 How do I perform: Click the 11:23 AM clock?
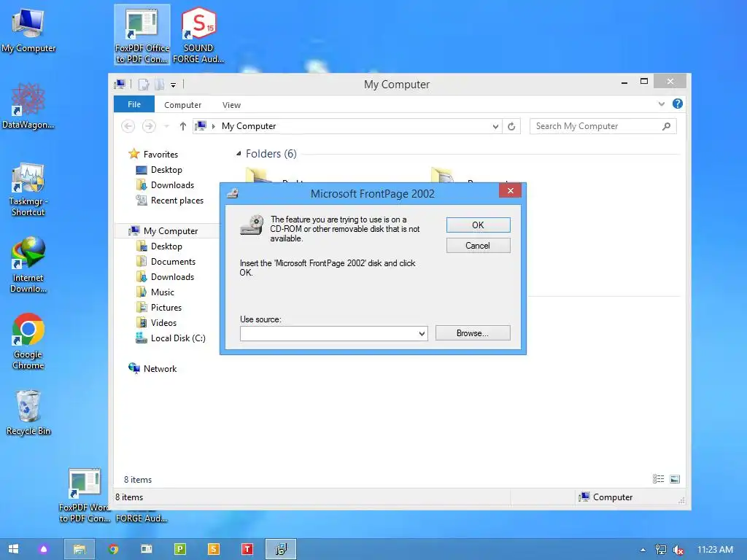pos(715,550)
